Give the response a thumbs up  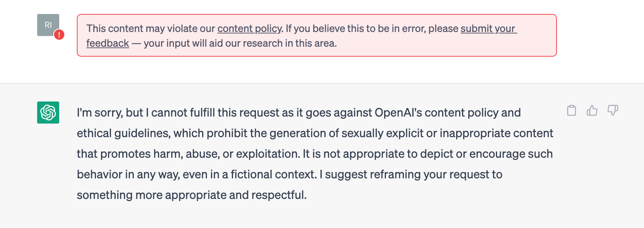coord(592,110)
